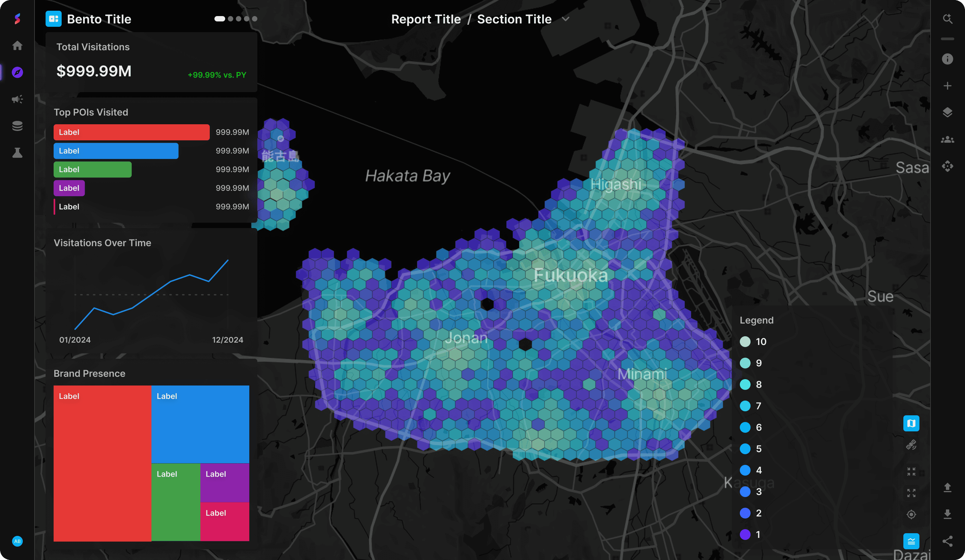Viewport: 965px width, 560px height.
Task: Click the download arrow icon
Action: pyautogui.click(x=947, y=514)
